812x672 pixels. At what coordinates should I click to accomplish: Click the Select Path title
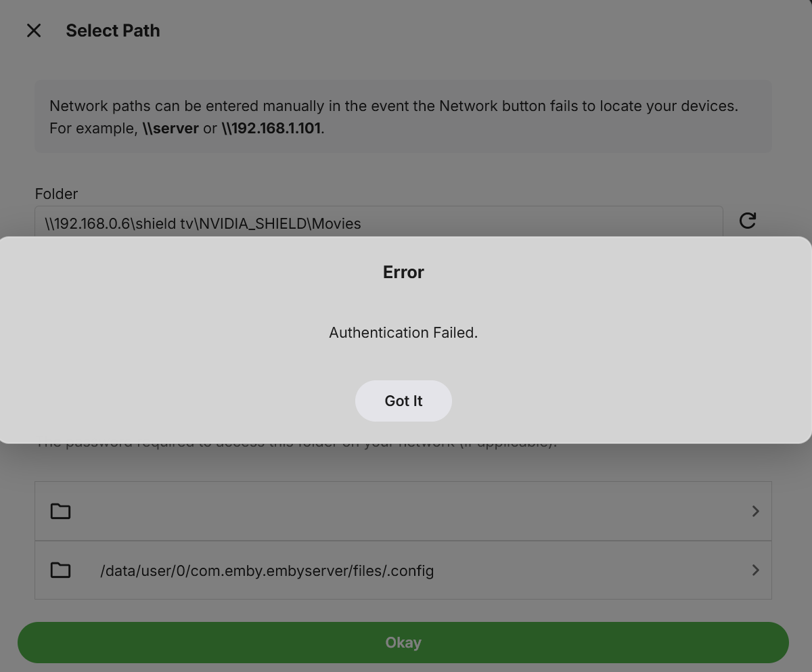113,30
